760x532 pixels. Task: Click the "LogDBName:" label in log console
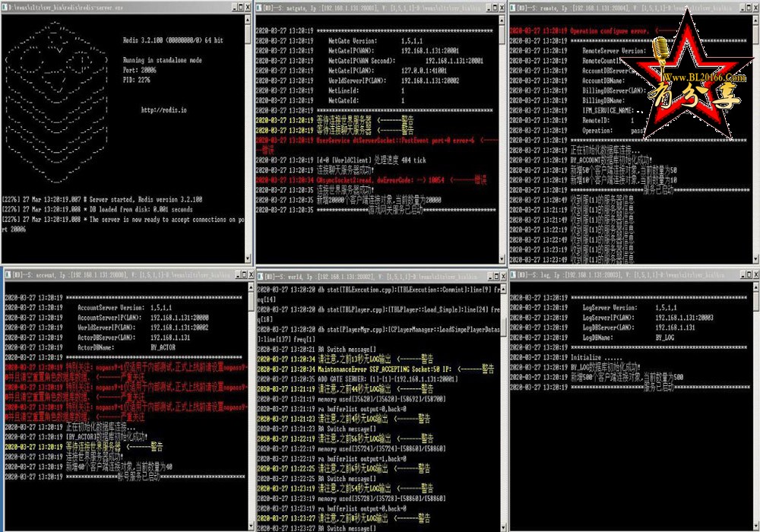coord(597,337)
